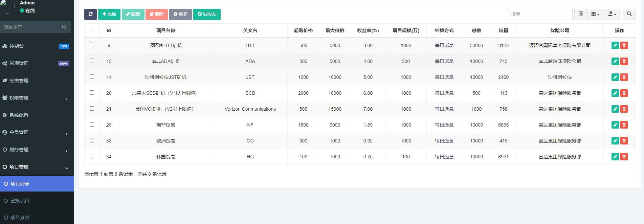
Task: Click the red delete icon for 韩国贸易 row
Action: tap(624, 157)
